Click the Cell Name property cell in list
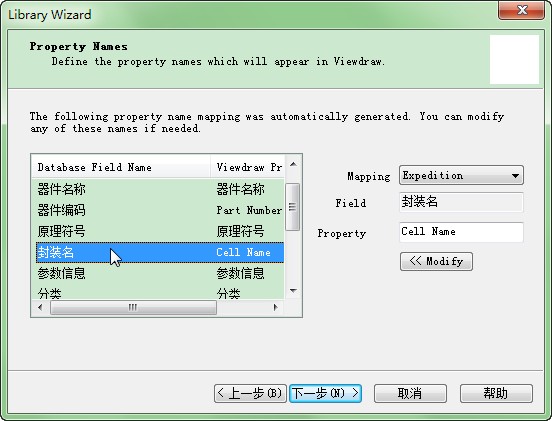Screen dimensions: 552x421 243,252
